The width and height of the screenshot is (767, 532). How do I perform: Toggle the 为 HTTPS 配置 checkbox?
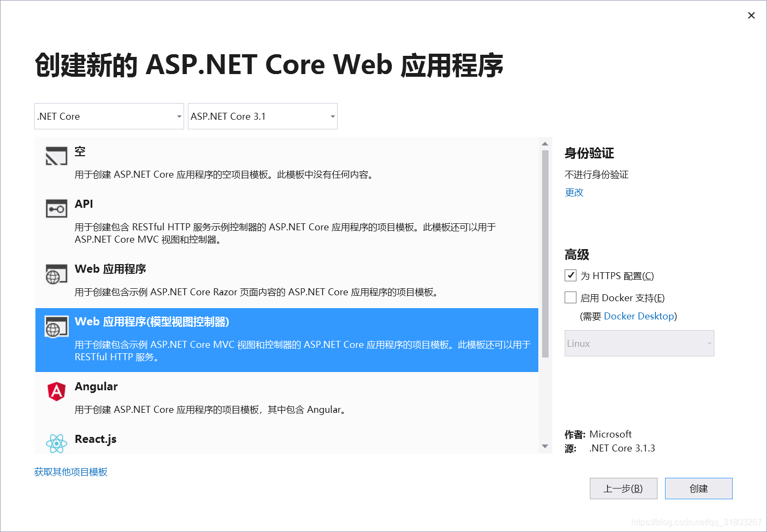(571, 275)
